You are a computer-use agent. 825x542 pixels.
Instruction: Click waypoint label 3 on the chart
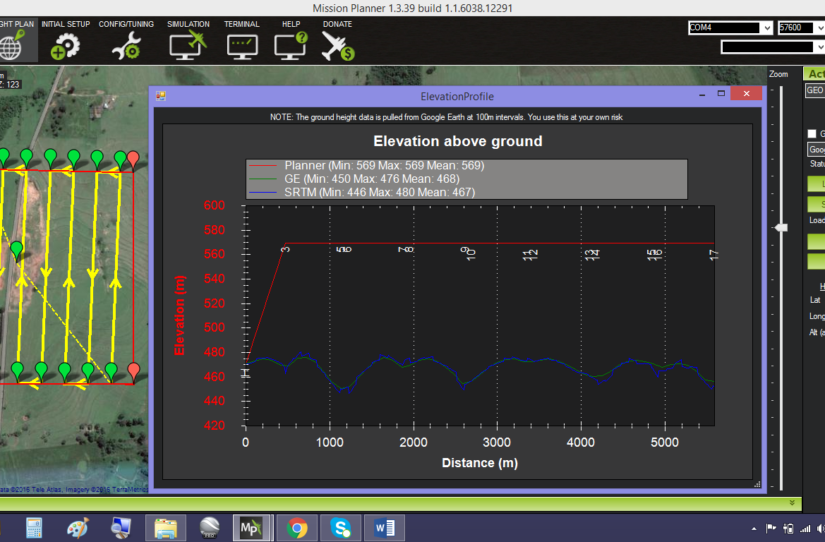285,249
